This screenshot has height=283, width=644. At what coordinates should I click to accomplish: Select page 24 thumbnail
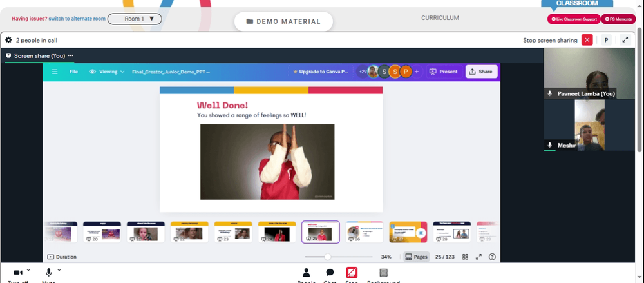coord(277,232)
